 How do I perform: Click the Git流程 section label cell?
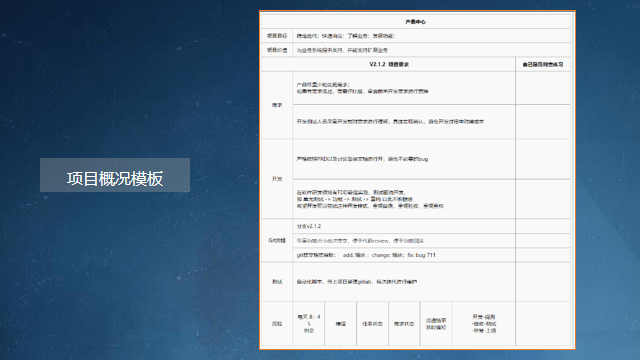pyautogui.click(x=277, y=240)
